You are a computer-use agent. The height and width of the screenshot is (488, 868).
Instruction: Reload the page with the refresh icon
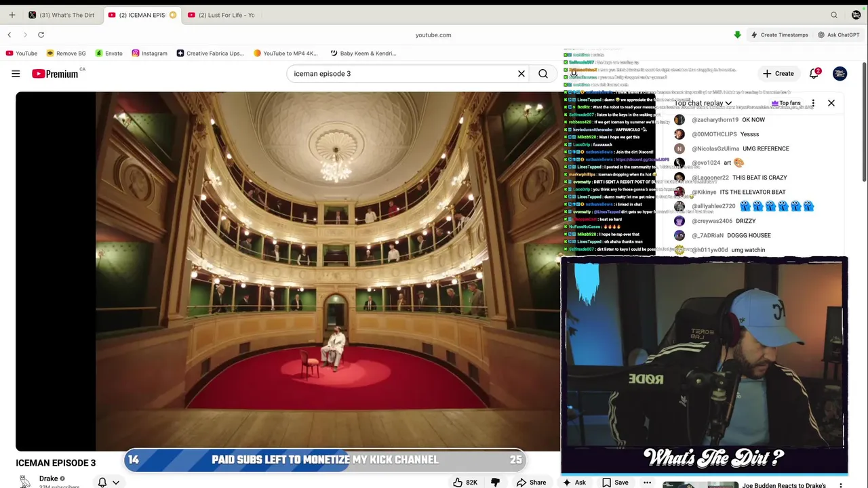(x=41, y=35)
